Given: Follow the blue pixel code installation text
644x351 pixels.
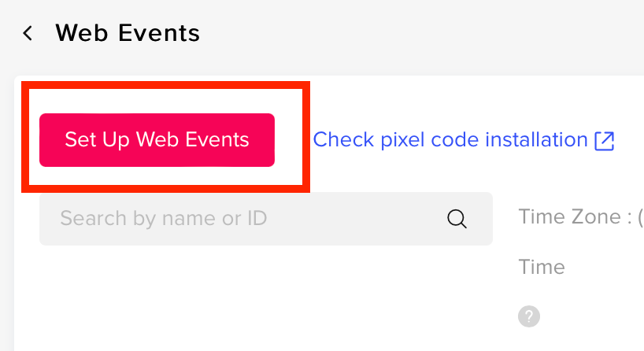Looking at the screenshot, I should (x=450, y=140).
